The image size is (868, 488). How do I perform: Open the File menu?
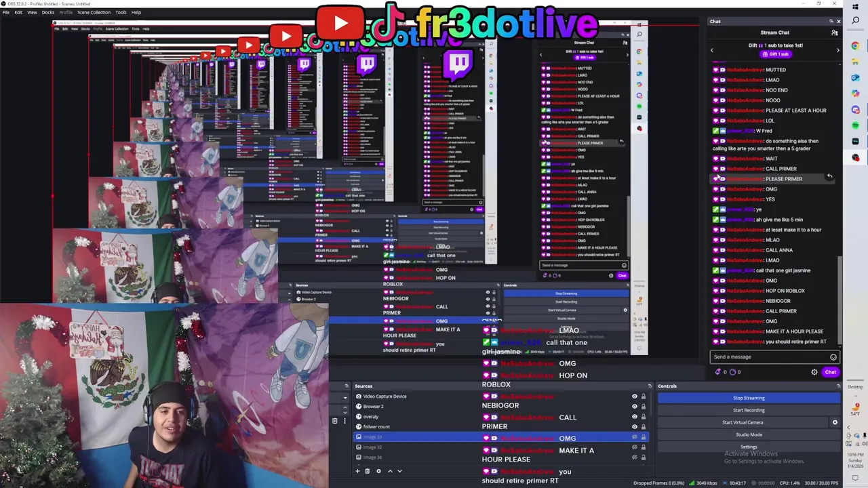click(x=6, y=12)
